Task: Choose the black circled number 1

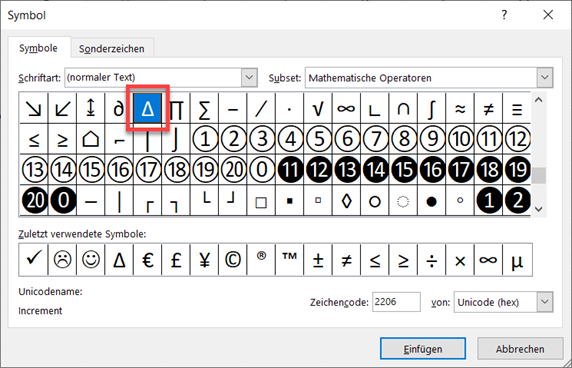Action: [x=489, y=200]
